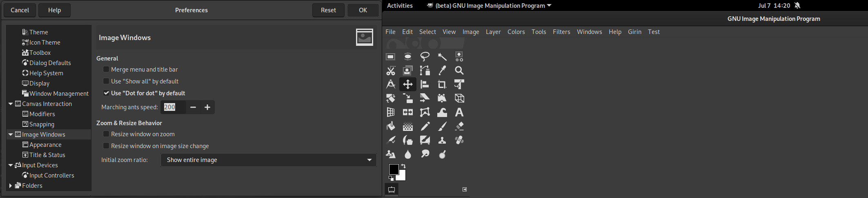Select the Blur/Sharpen droplet tool
This screenshot has height=198, width=868.
coord(408,154)
